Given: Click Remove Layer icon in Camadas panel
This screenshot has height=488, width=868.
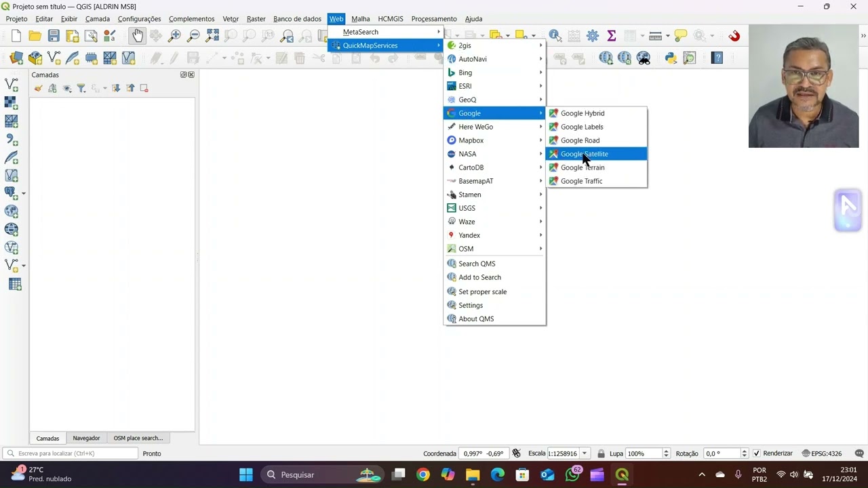Looking at the screenshot, I should 143,88.
